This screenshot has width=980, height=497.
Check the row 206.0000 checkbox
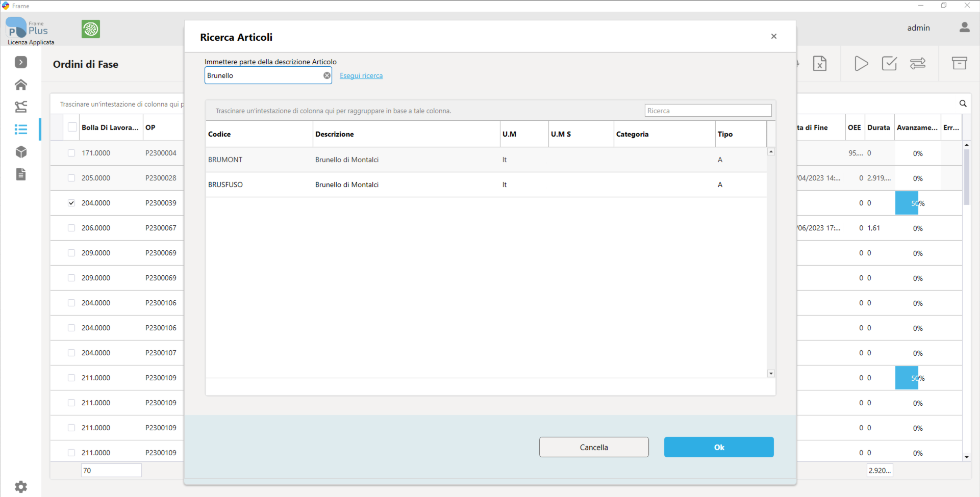[x=71, y=228]
